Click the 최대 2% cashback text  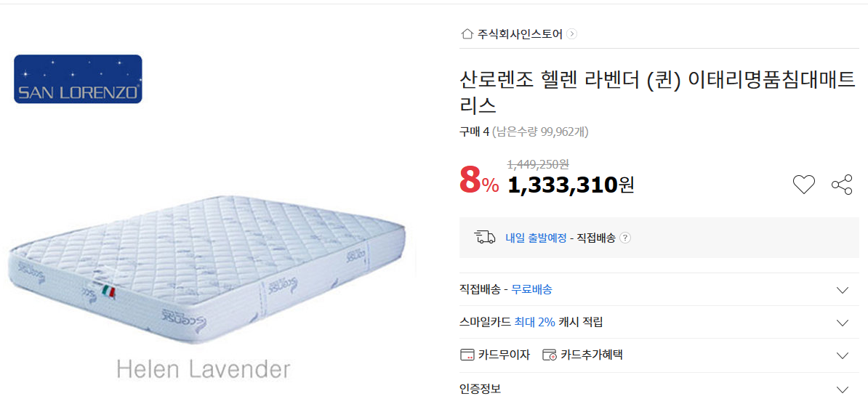click(534, 322)
